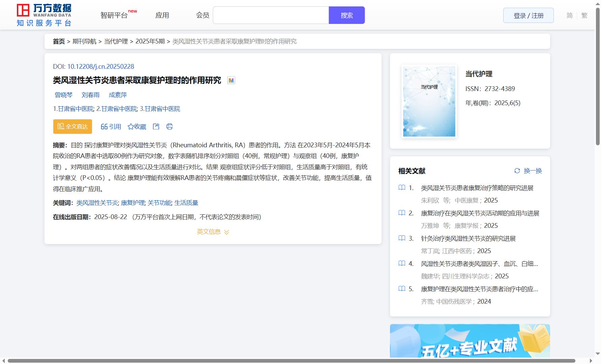Open the 应用 menu item

[x=162, y=15]
